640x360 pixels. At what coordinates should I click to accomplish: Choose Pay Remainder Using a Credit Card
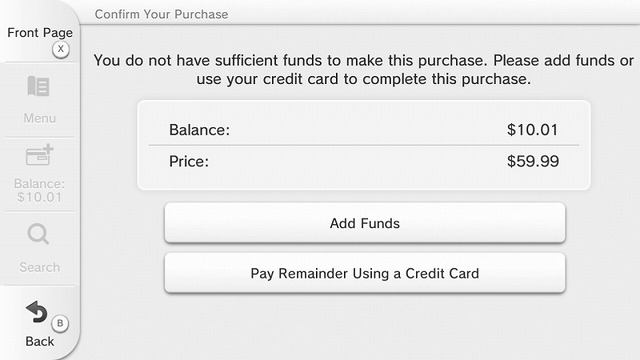365,273
